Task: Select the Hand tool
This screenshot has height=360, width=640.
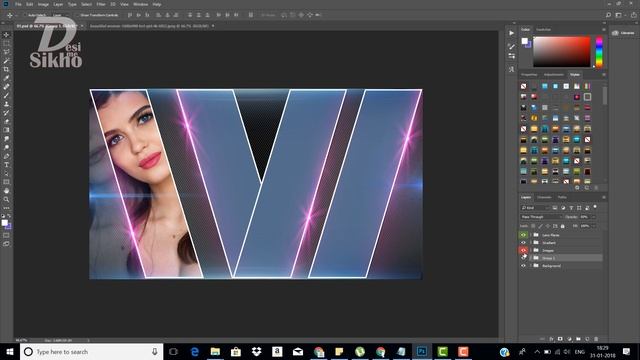Action: 6,191
